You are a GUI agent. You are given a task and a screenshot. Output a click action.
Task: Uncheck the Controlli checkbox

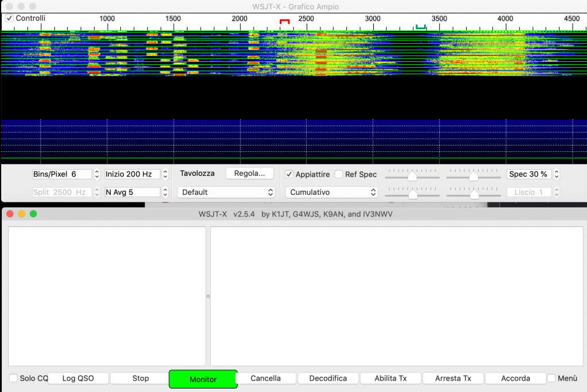(x=9, y=18)
